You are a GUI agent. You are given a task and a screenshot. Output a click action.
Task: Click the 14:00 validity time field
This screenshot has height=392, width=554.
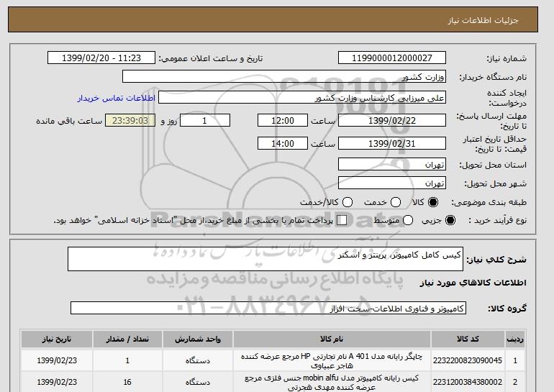[283, 143]
